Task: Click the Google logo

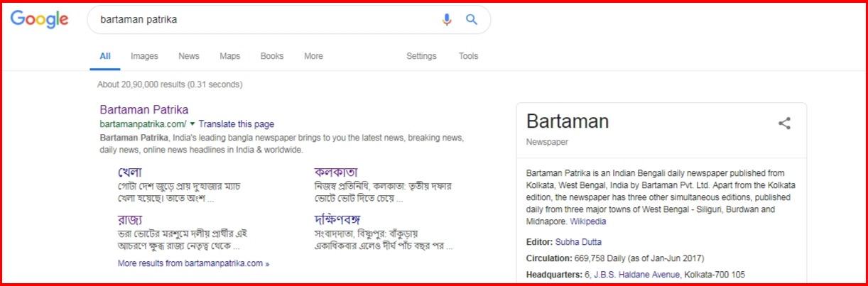Action: (39, 20)
